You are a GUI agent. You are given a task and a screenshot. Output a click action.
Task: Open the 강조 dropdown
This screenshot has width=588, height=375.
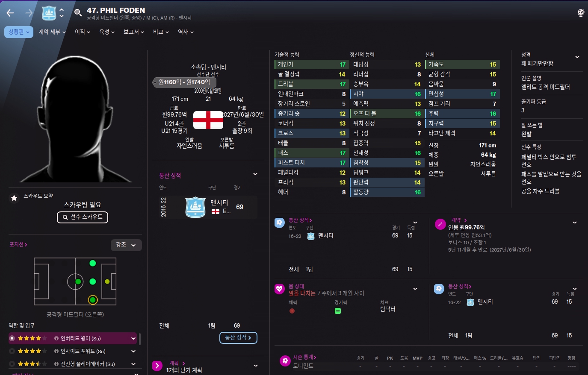tap(126, 245)
